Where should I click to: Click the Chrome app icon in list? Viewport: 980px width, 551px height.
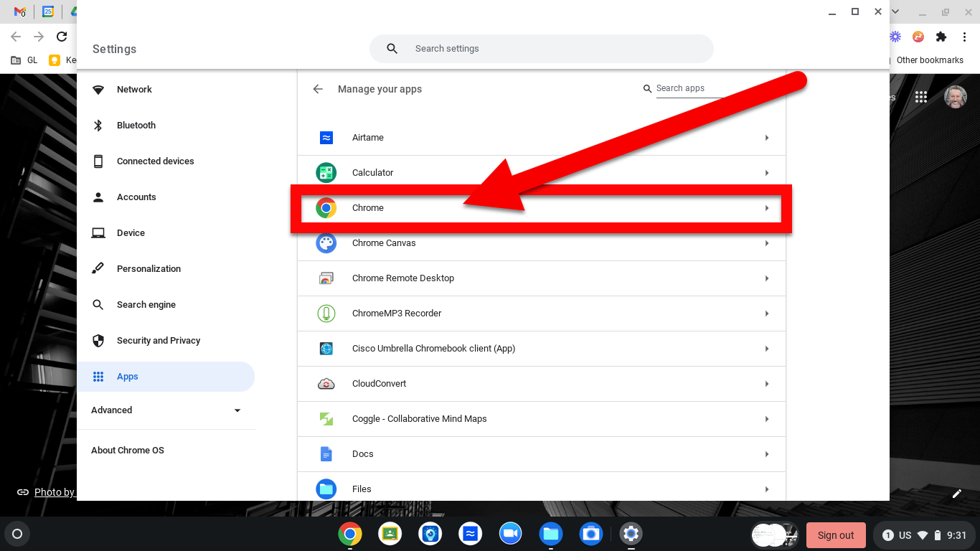click(x=326, y=208)
